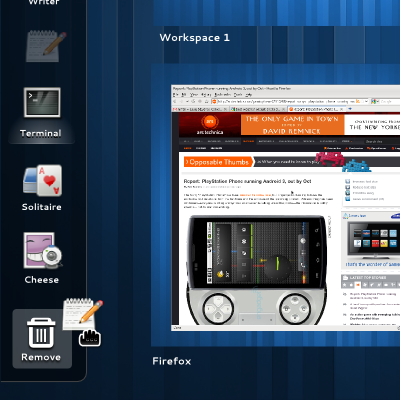This screenshot has height=400, width=400.
Task: Click the Opposable Thumbs section header
Action: click(x=218, y=162)
